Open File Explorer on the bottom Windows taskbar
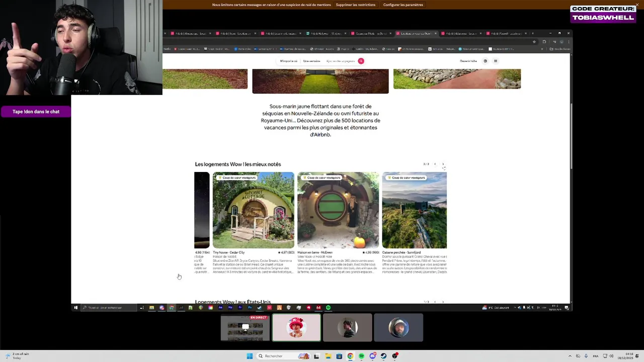Viewport: 644px width, 362px height. pos(328,356)
